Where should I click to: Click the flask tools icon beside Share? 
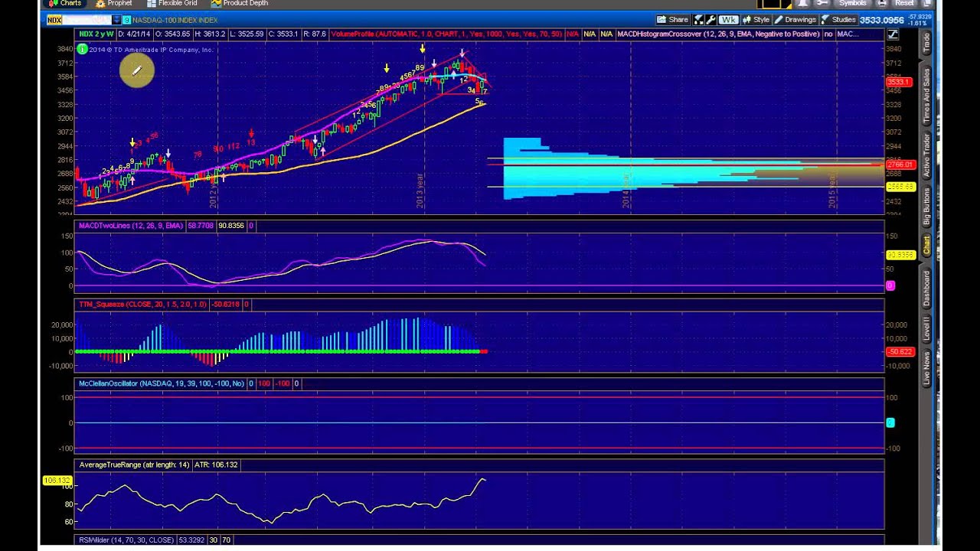tap(699, 20)
